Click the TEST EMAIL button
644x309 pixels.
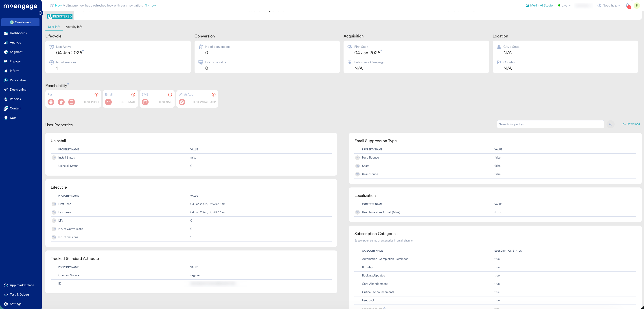[127, 102]
